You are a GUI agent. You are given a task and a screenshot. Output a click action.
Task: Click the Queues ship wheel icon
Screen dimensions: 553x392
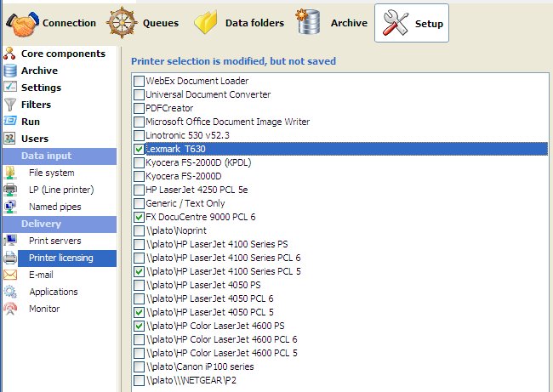(x=126, y=24)
